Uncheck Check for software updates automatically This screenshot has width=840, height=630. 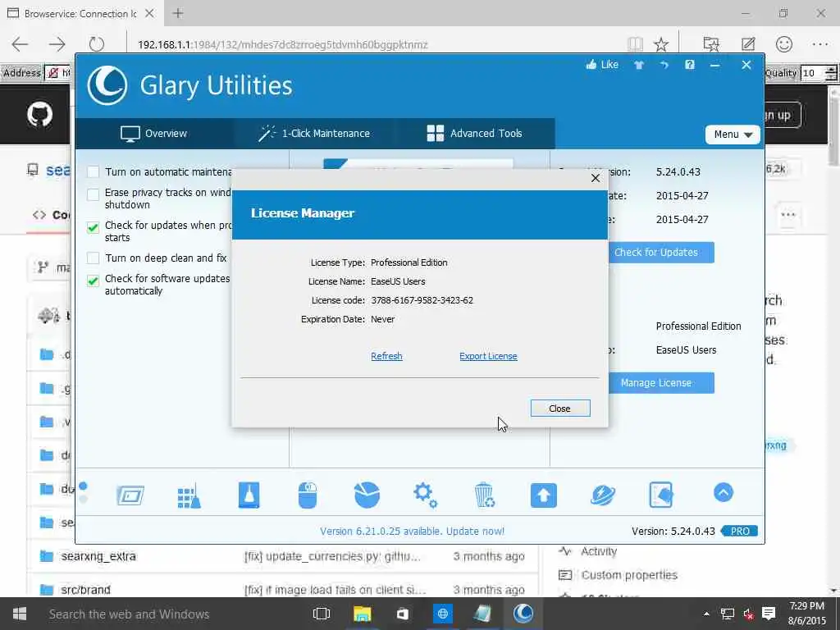pos(94,281)
